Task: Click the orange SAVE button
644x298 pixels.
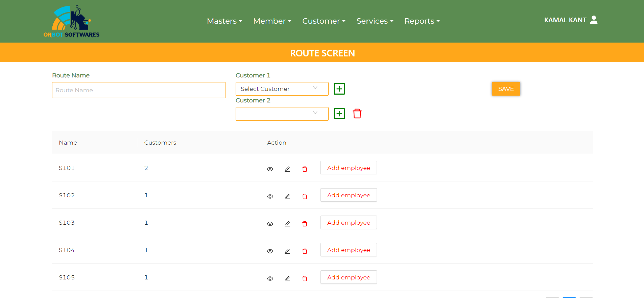Action: tap(506, 89)
